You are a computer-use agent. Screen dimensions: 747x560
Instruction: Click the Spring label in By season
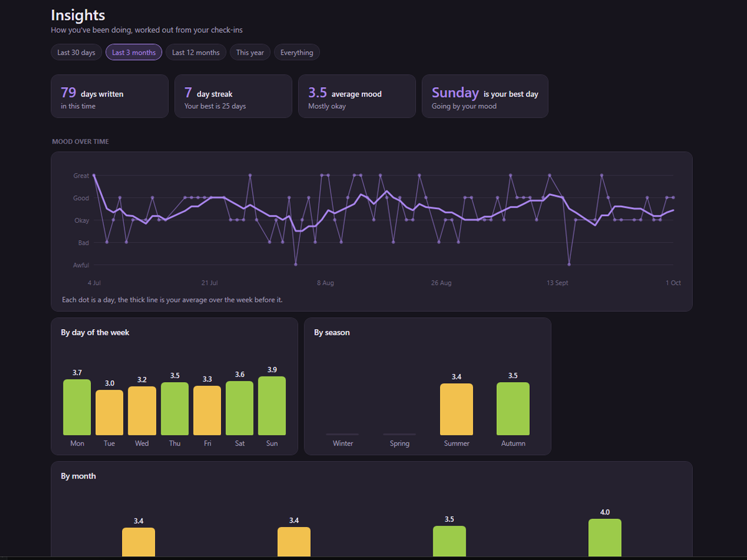[400, 444]
